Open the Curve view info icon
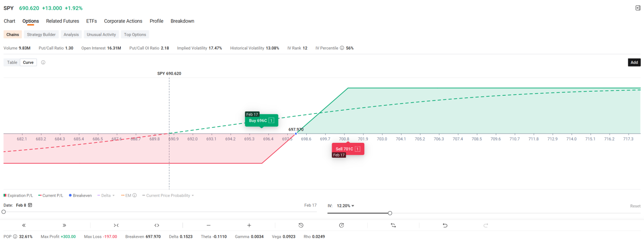 pyautogui.click(x=43, y=62)
